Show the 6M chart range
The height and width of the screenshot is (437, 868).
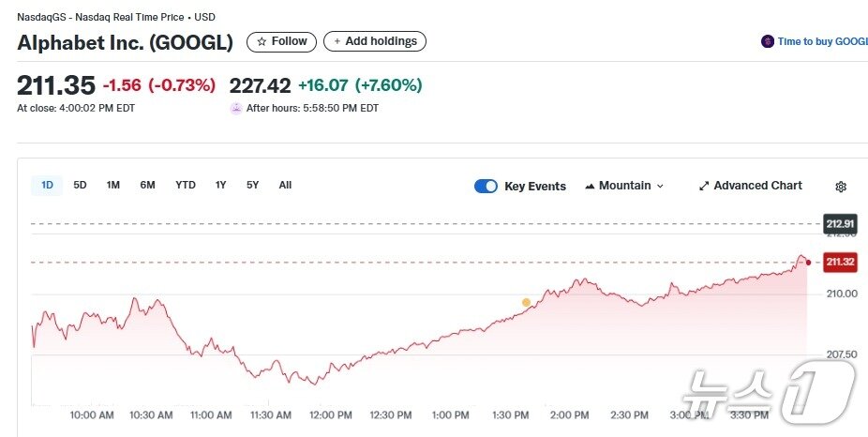[147, 186]
